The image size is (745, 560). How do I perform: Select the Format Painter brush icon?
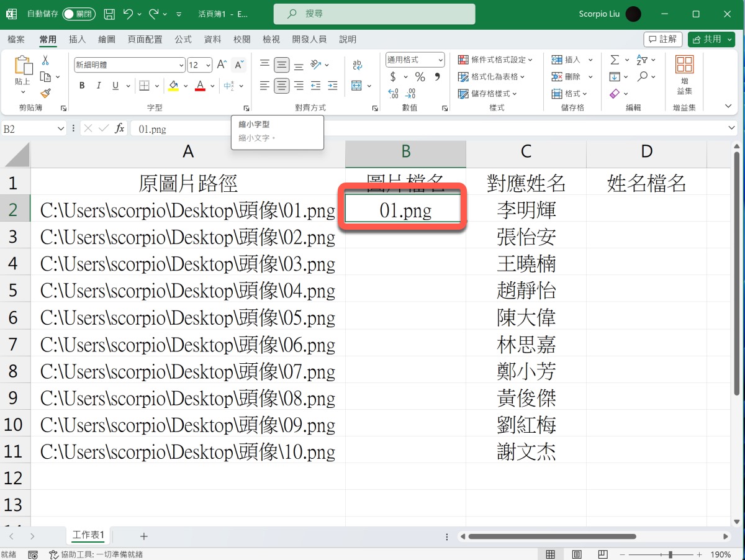point(45,93)
